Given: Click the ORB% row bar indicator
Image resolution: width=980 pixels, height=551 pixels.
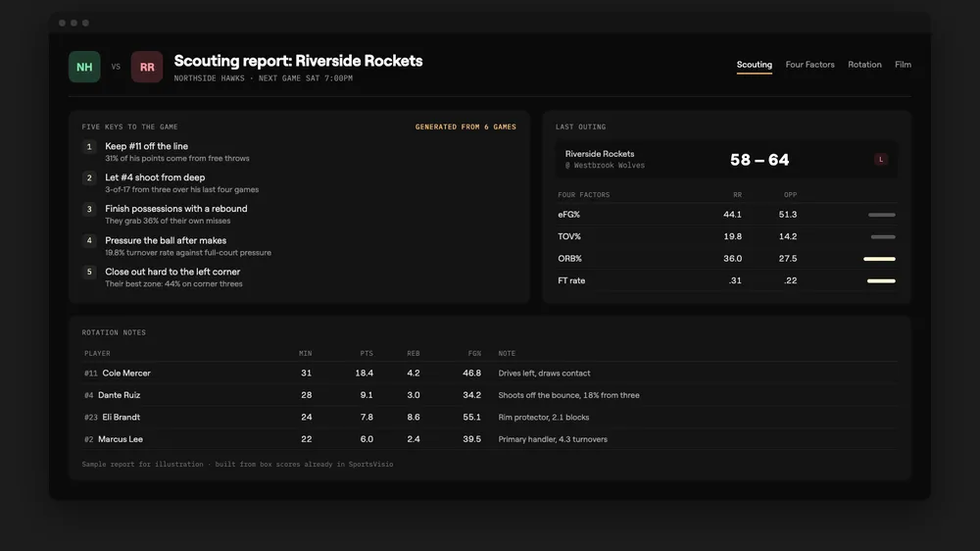Looking at the screenshot, I should (879, 259).
